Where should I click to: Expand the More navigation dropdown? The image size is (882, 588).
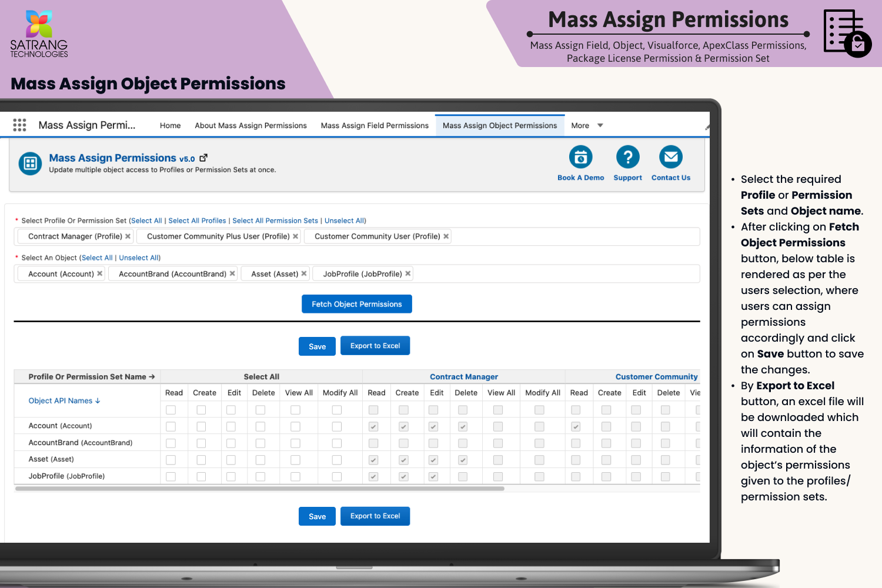600,125
